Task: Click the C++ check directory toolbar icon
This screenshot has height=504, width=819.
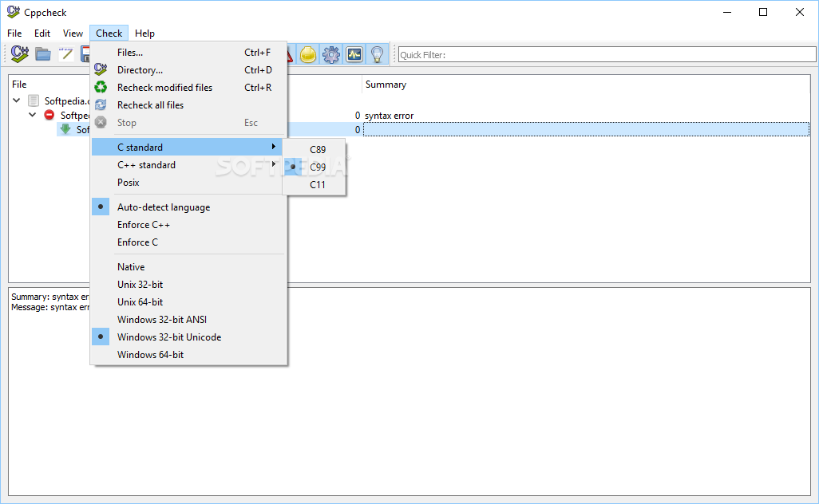Action: click(19, 53)
